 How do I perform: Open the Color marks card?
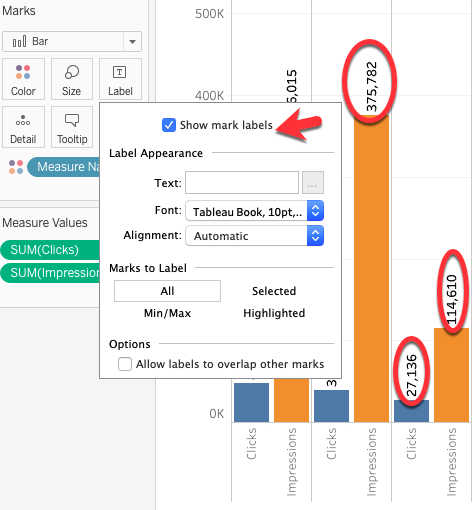tap(23, 79)
